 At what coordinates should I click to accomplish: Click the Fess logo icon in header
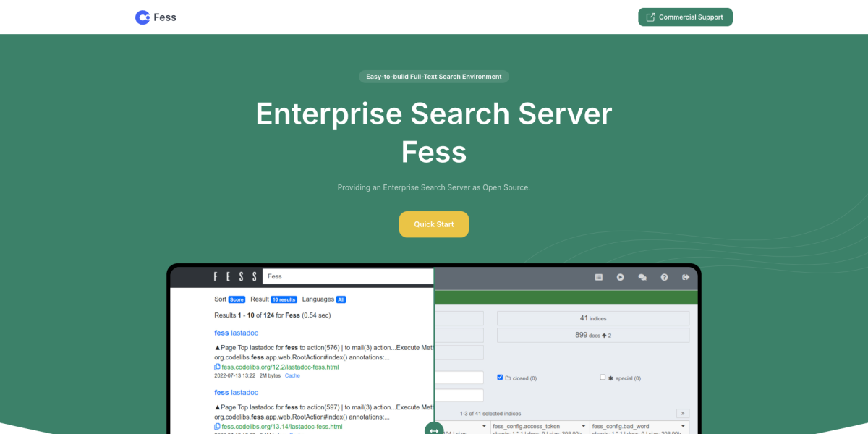pos(143,17)
